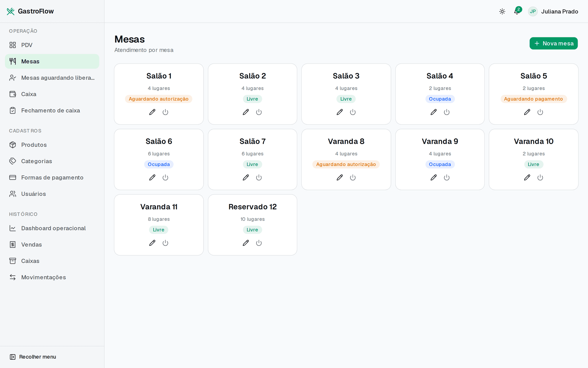This screenshot has height=368, width=588.
Task: Go to Mesas aguardando liberação
Action: pos(52,78)
